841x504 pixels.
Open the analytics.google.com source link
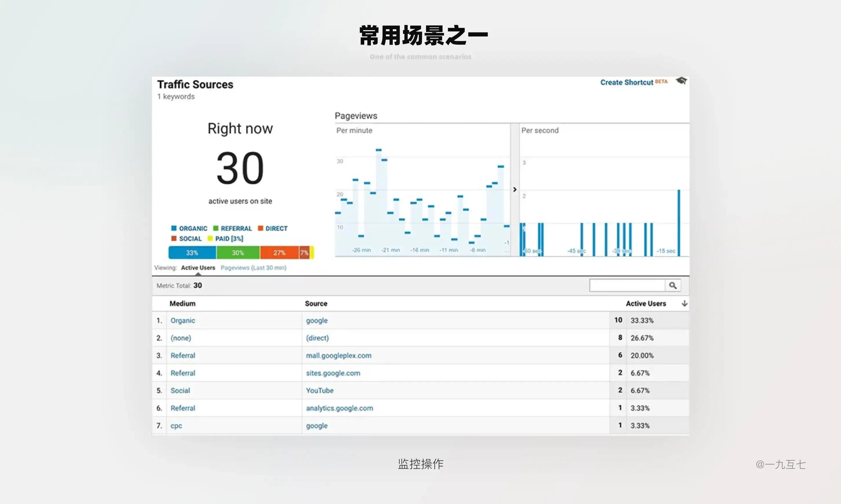[x=339, y=408]
